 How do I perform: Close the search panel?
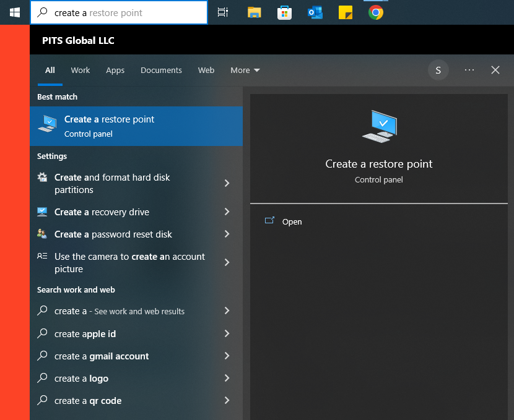tap(495, 70)
